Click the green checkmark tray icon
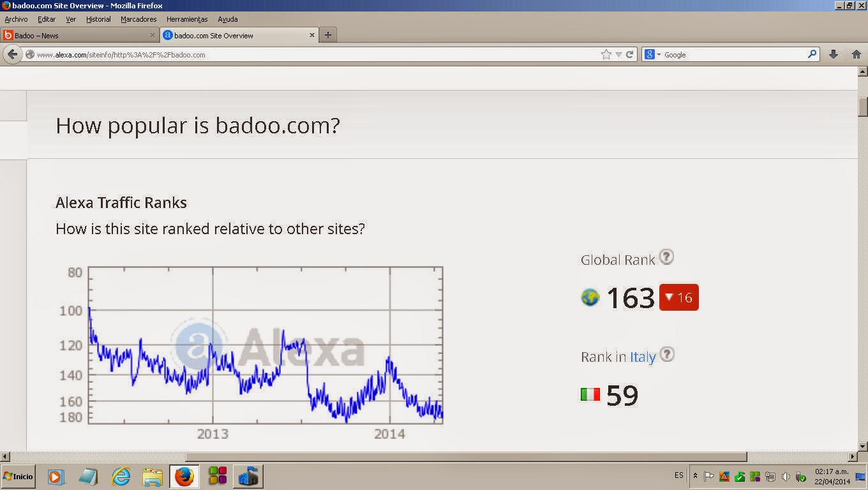 pos(740,477)
